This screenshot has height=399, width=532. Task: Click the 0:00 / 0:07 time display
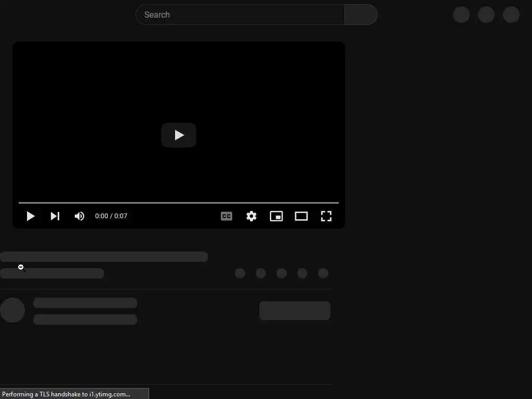pos(111,216)
